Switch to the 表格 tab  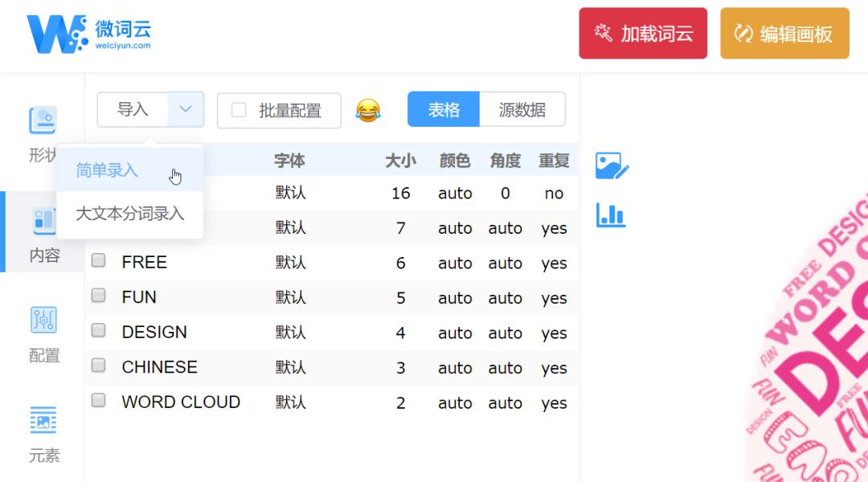coord(443,109)
